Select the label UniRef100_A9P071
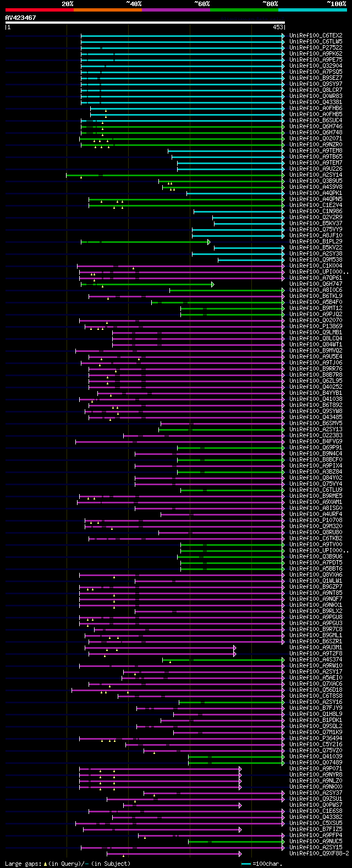Viewport: 352px width, 868px height. coord(316,768)
